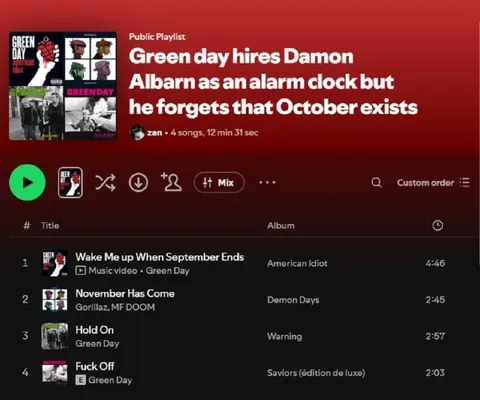Click the 2:57 duration of track 3
The width and height of the screenshot is (480, 400).
click(435, 336)
